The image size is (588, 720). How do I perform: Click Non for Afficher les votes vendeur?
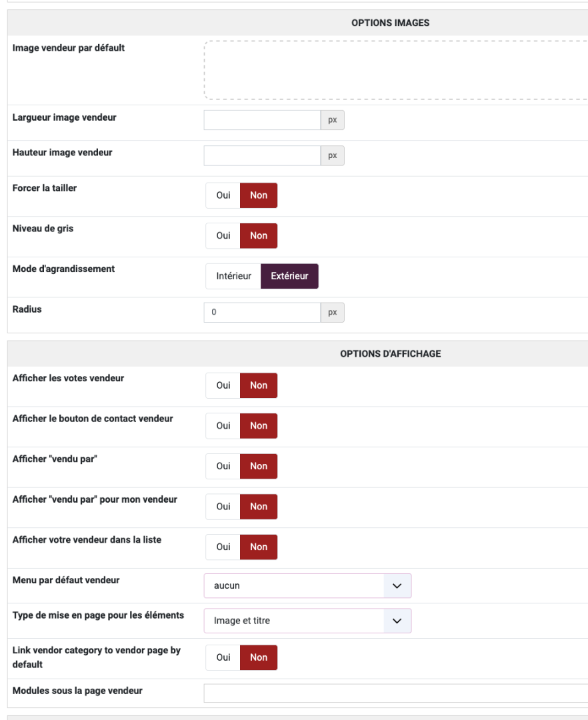tap(259, 385)
